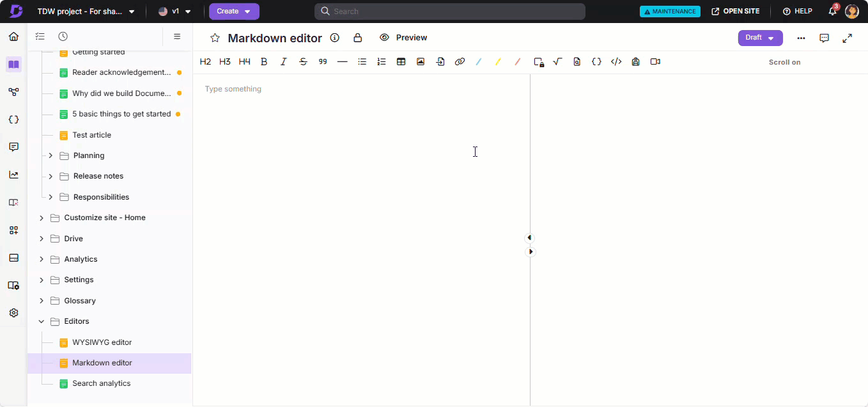The height and width of the screenshot is (407, 868).
Task: Select the Search analytics article
Action: click(101, 383)
